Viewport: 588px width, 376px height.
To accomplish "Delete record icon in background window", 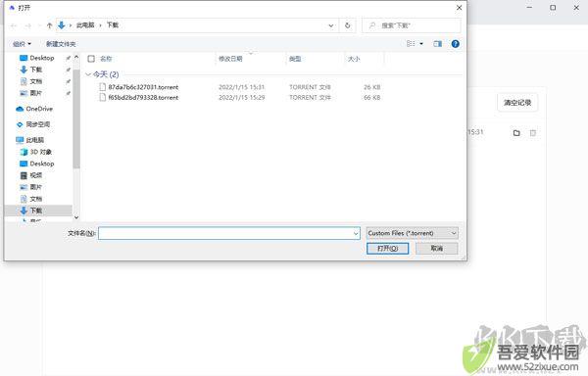I will pos(532,133).
